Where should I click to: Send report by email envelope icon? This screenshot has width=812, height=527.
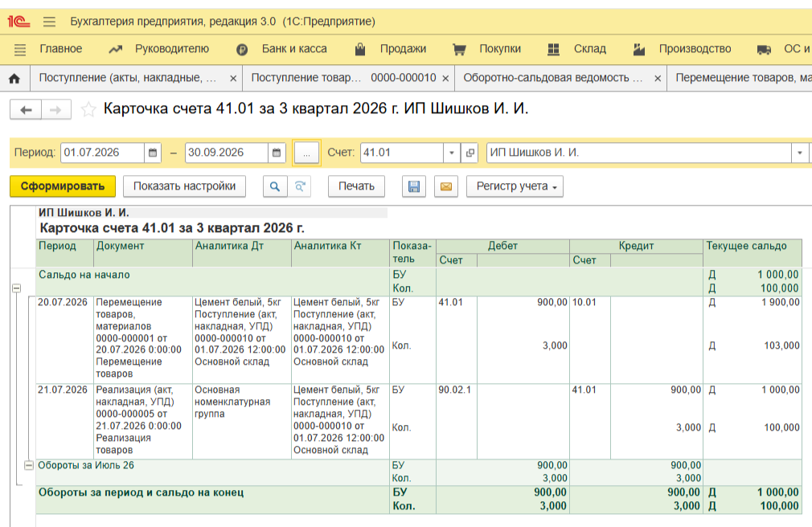tap(446, 186)
